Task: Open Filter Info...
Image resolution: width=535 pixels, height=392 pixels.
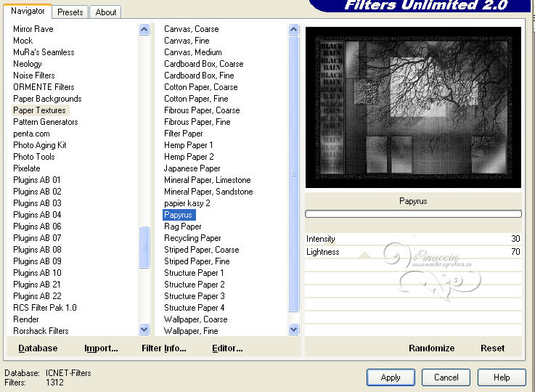Action: (164, 348)
